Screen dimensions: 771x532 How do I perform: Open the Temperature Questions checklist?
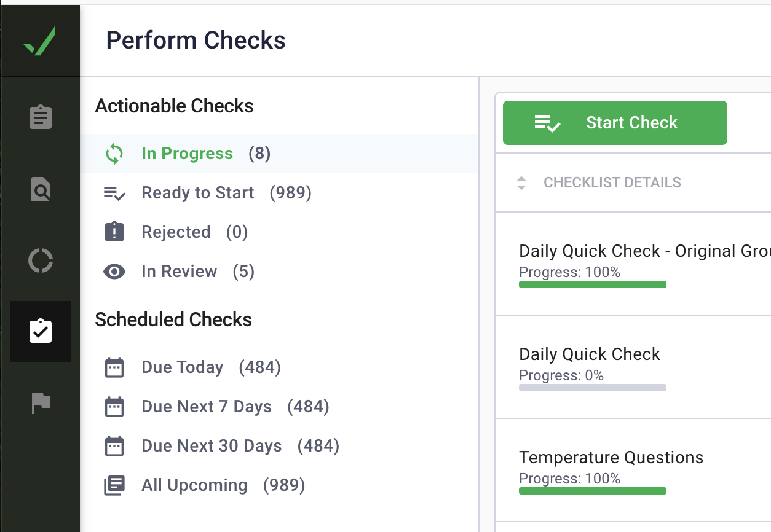pyautogui.click(x=611, y=458)
